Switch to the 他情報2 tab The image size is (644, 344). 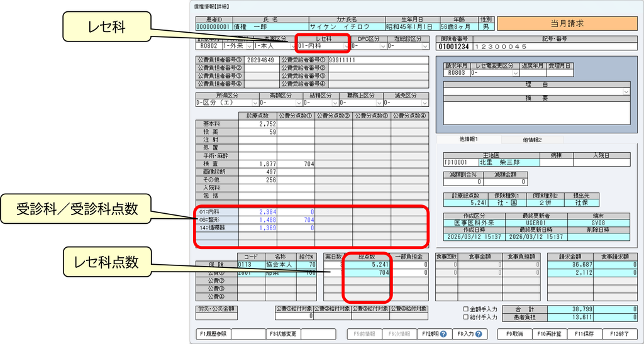pyautogui.click(x=532, y=140)
